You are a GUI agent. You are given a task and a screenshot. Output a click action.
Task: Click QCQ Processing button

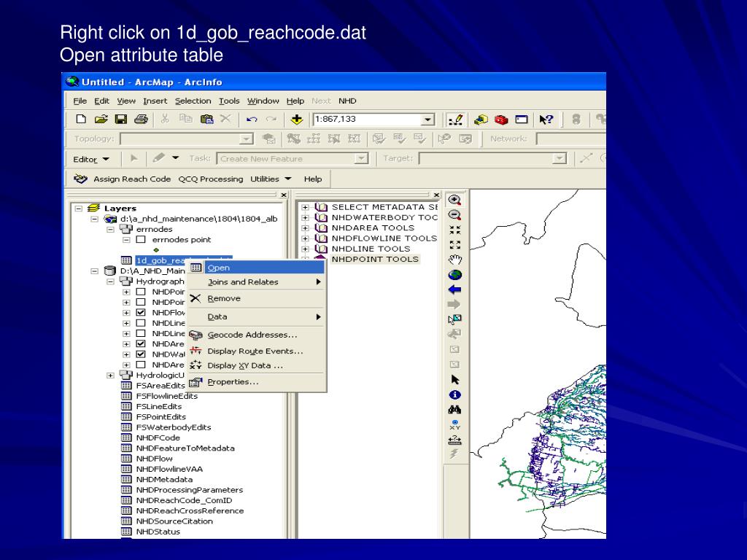pyautogui.click(x=211, y=179)
